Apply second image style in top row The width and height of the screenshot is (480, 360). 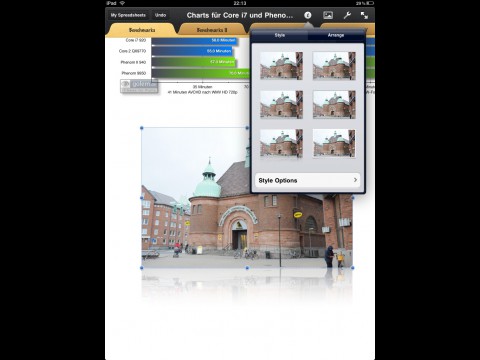click(334, 66)
